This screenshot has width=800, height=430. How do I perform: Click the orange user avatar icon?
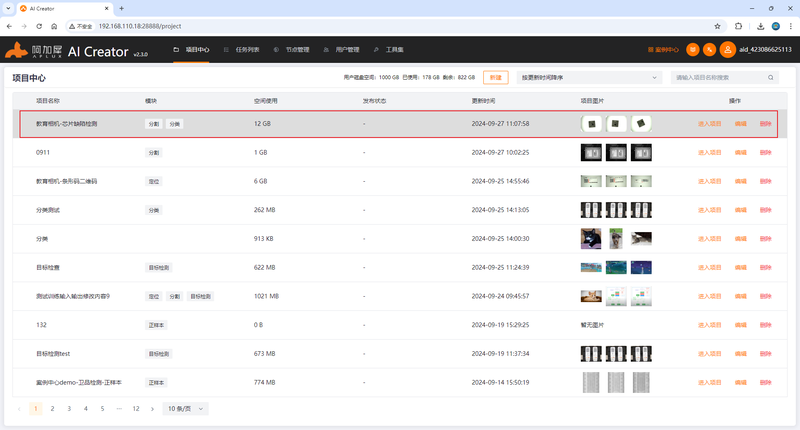727,49
